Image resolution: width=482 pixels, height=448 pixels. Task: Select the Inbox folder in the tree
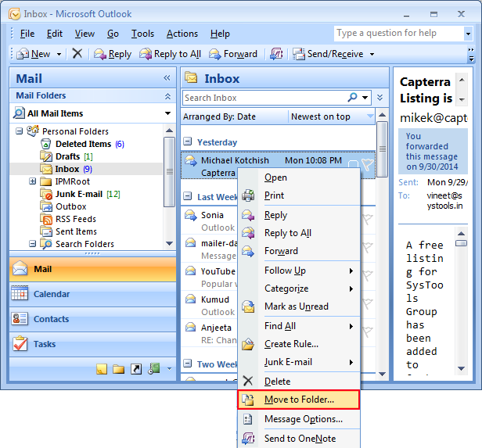[66, 169]
